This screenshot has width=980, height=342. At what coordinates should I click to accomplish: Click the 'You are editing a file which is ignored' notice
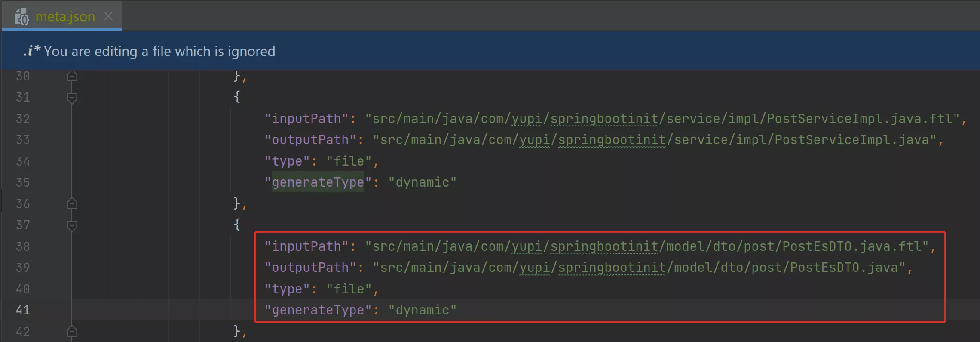(x=159, y=51)
